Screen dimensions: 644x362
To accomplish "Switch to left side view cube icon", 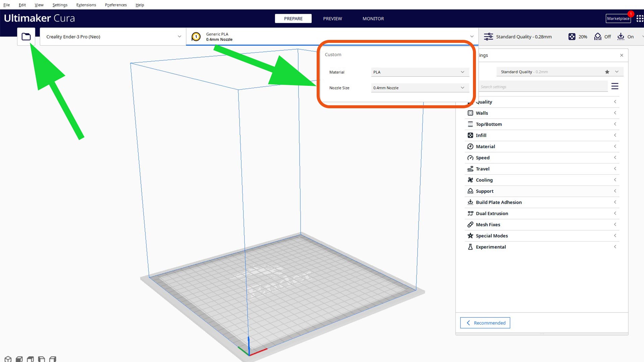I will pyautogui.click(x=41, y=359).
